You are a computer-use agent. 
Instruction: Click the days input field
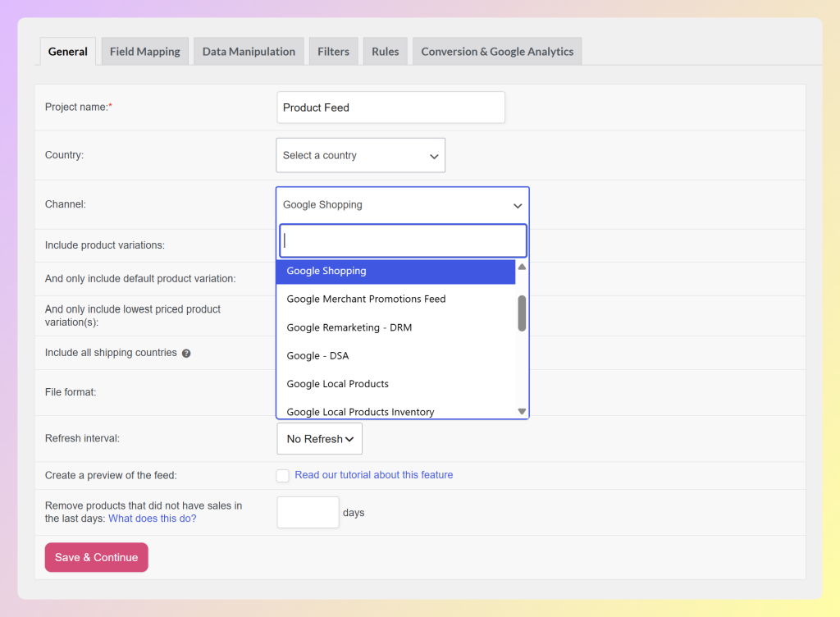pos(308,513)
